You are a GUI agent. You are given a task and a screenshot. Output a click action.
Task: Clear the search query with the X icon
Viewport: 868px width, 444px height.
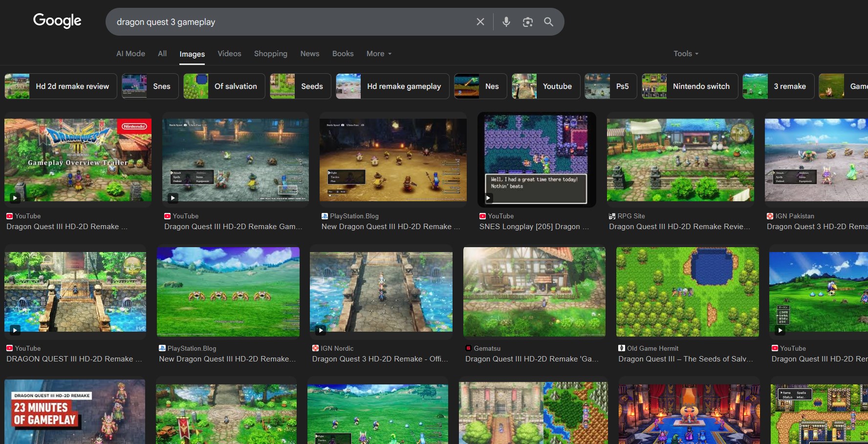pos(480,22)
